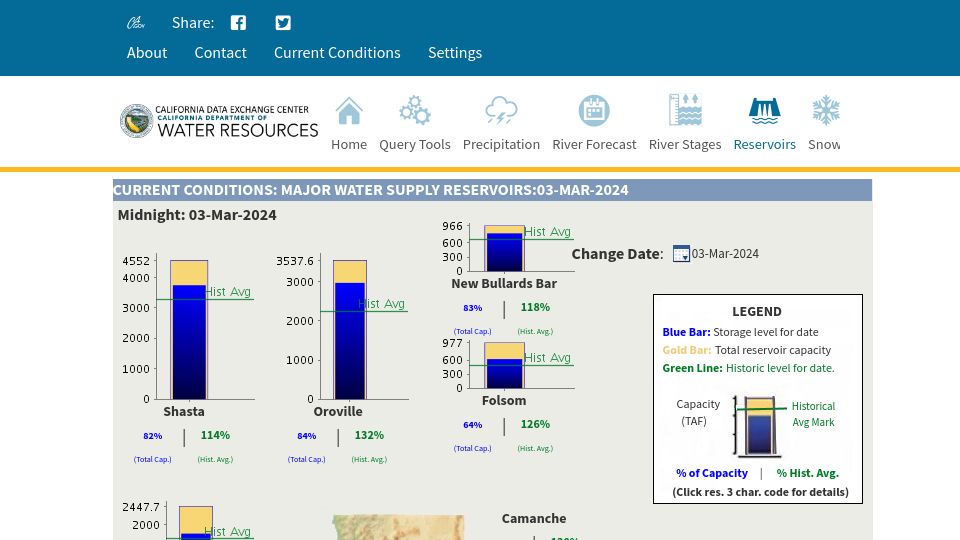Select the Shasta reservoir name
The image size is (960, 540).
click(184, 411)
